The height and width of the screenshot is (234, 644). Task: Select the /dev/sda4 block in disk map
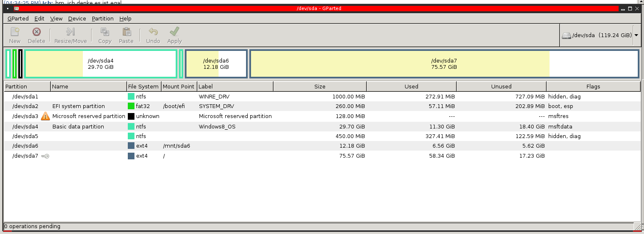(101, 64)
